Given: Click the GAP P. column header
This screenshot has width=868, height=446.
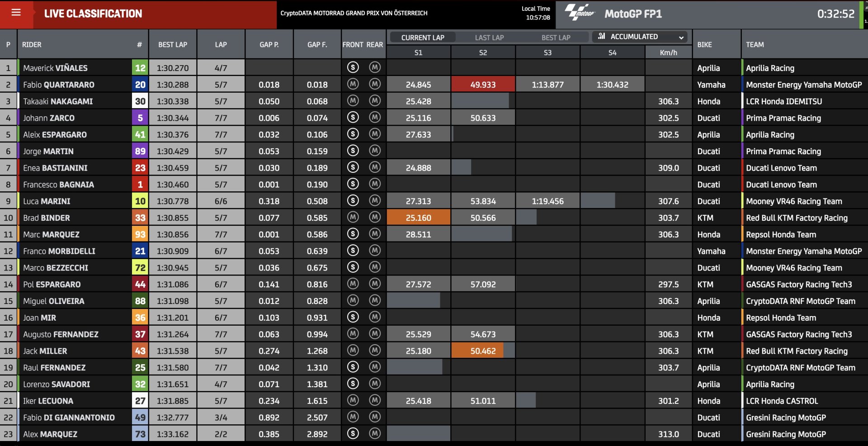Looking at the screenshot, I should coord(269,45).
